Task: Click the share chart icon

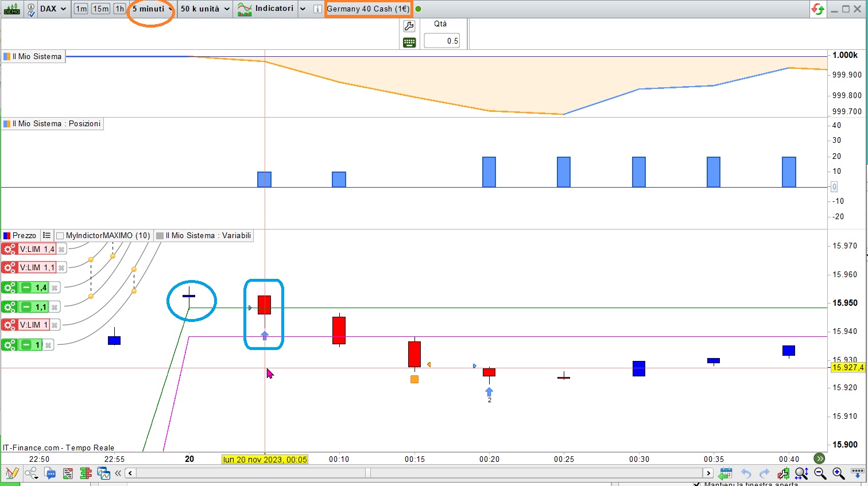Action: 31,473
